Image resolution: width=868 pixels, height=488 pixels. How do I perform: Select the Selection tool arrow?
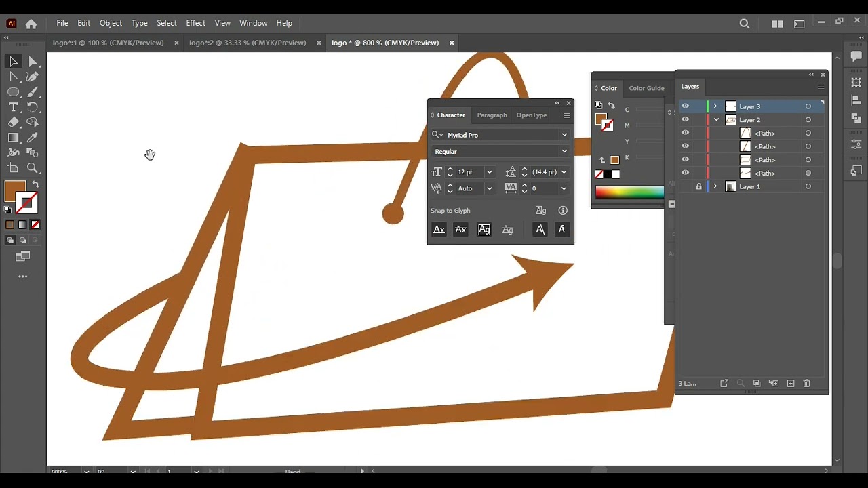tap(13, 62)
